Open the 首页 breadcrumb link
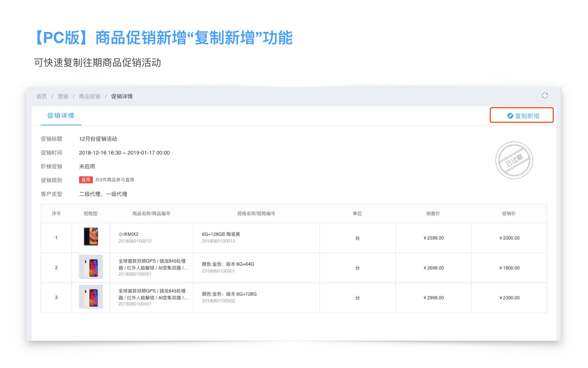588x368 pixels. (x=42, y=96)
